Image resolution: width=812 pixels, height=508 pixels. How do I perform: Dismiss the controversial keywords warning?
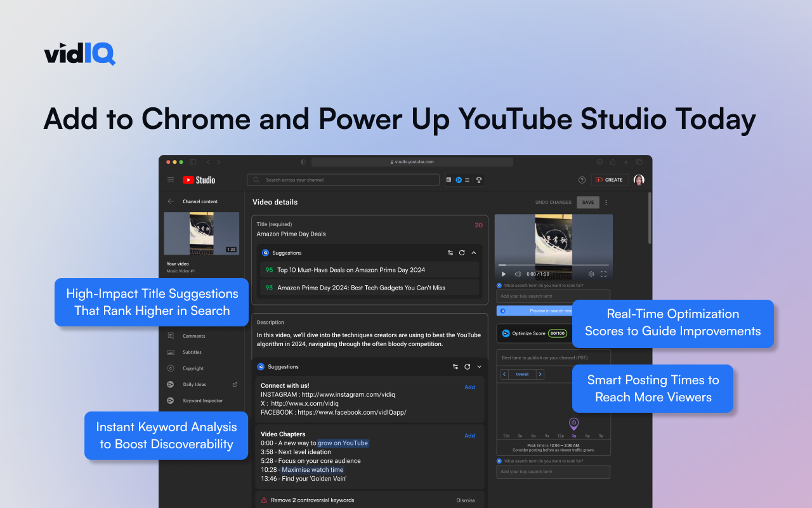point(466,500)
